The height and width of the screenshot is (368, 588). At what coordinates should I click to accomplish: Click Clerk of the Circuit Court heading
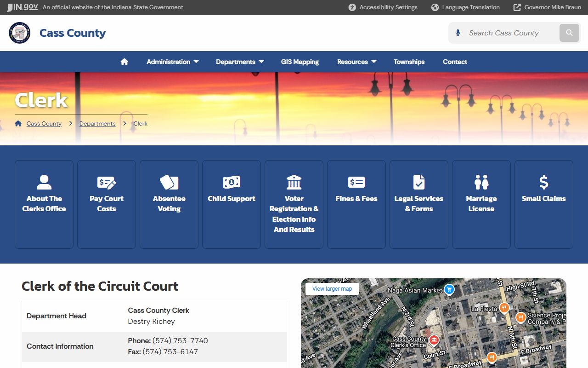(x=100, y=286)
